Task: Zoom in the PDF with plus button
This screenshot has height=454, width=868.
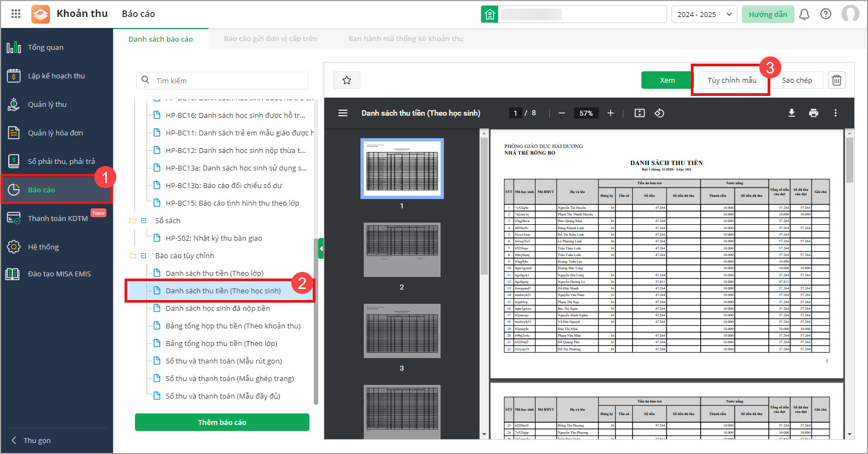Action: [610, 113]
